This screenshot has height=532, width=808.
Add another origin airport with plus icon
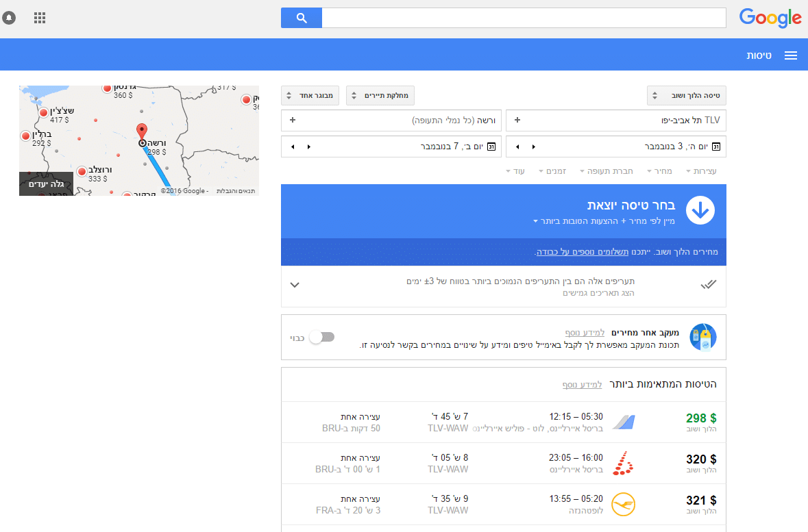[x=517, y=120]
